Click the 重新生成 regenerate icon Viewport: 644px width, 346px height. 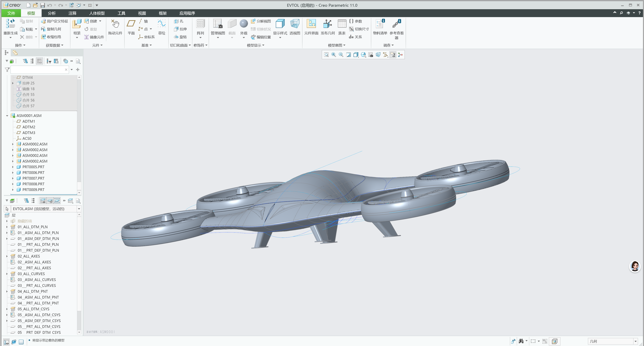pos(10,24)
